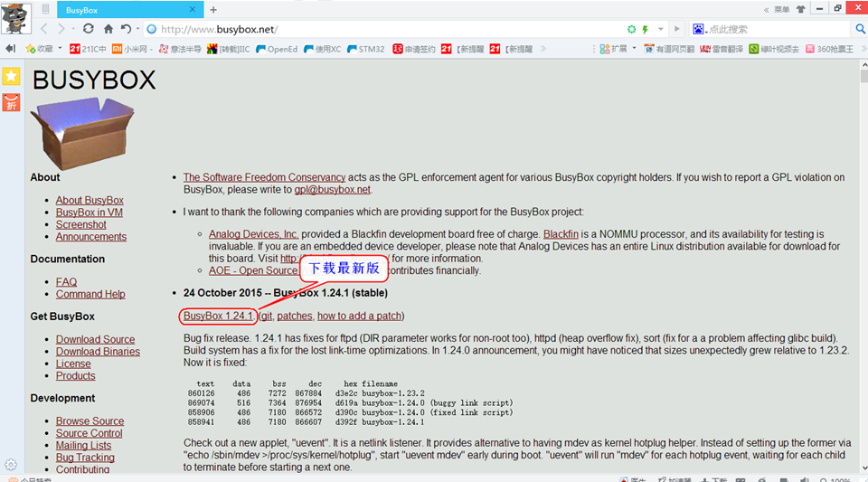Open the 小米网 bookmark
The width and height of the screenshot is (868, 482).
tap(132, 49)
